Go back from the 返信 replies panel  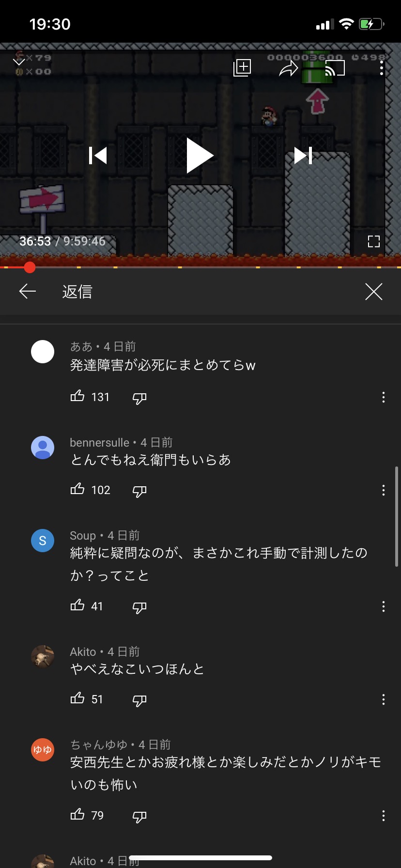28,291
